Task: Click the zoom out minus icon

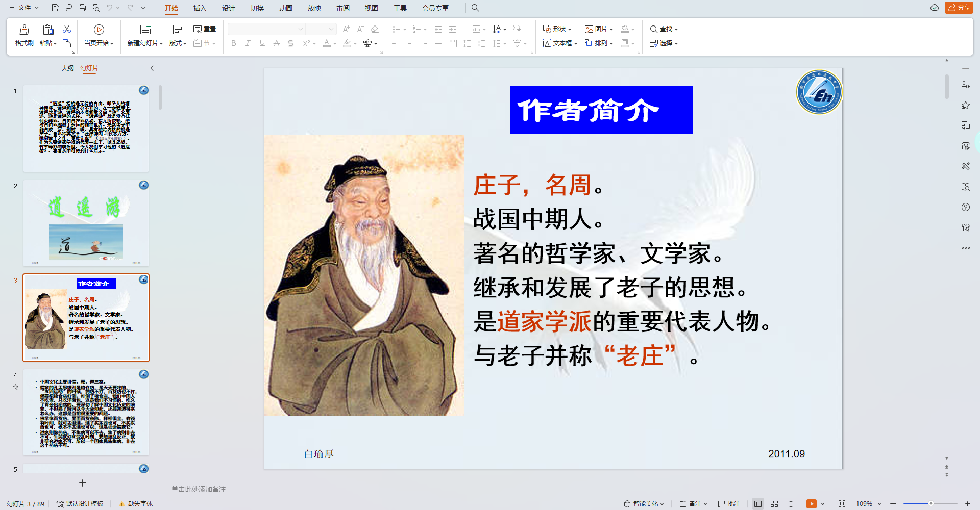Action: [x=893, y=504]
